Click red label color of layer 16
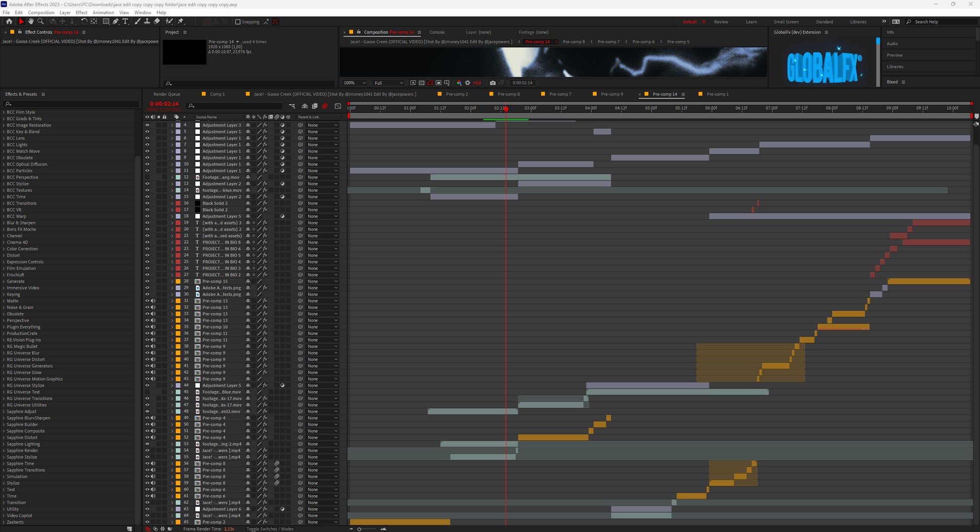The image size is (980, 532). (178, 203)
